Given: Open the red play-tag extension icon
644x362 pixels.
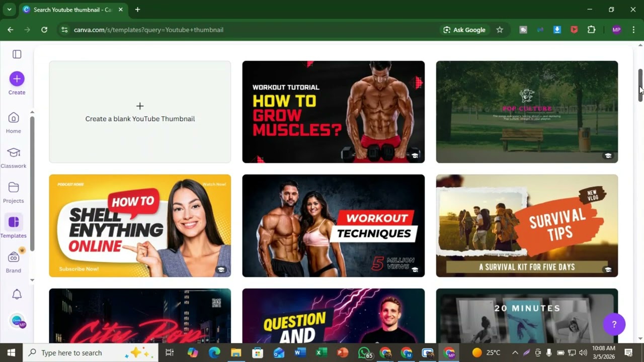Looking at the screenshot, I should pos(574,30).
